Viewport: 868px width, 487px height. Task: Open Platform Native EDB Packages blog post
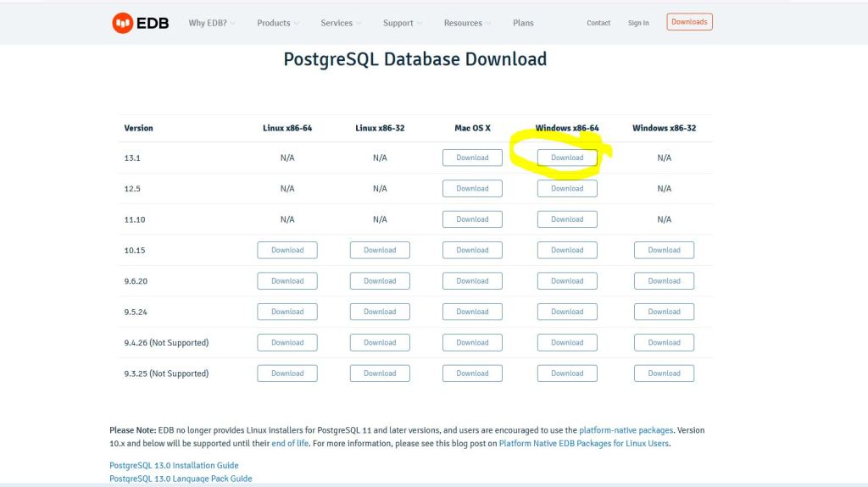point(584,443)
